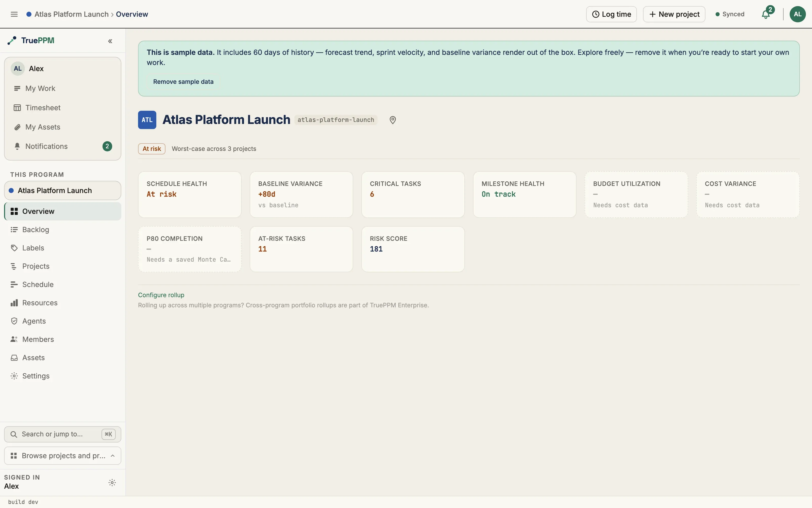The height and width of the screenshot is (508, 812).
Task: Click the TruePPM logo
Action: pyautogui.click(x=31, y=40)
